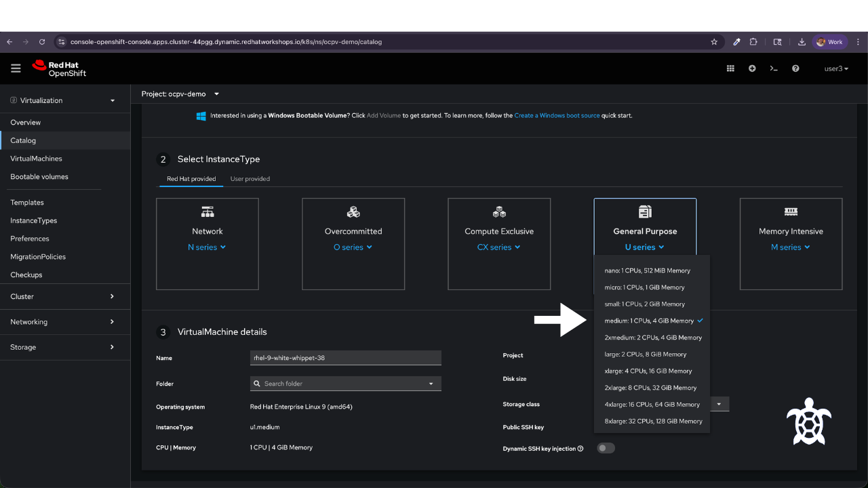
Task: Open the hamburger navigation menu
Action: 16,68
